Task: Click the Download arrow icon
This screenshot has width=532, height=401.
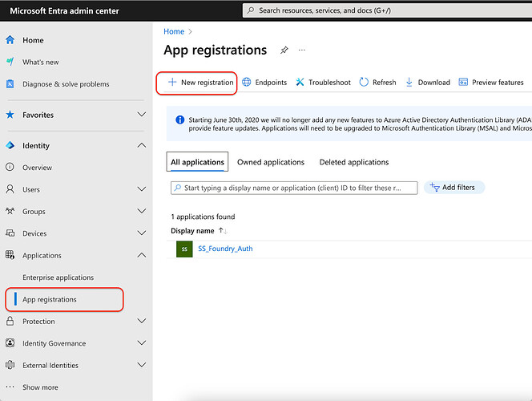Action: [x=409, y=82]
